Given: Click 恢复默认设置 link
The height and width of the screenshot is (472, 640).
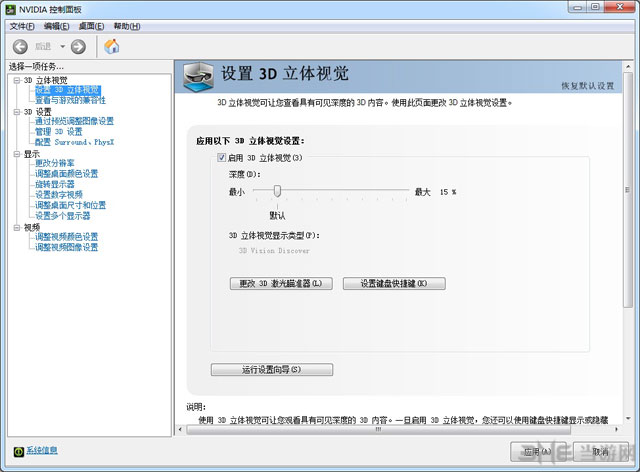Looking at the screenshot, I should click(x=587, y=86).
